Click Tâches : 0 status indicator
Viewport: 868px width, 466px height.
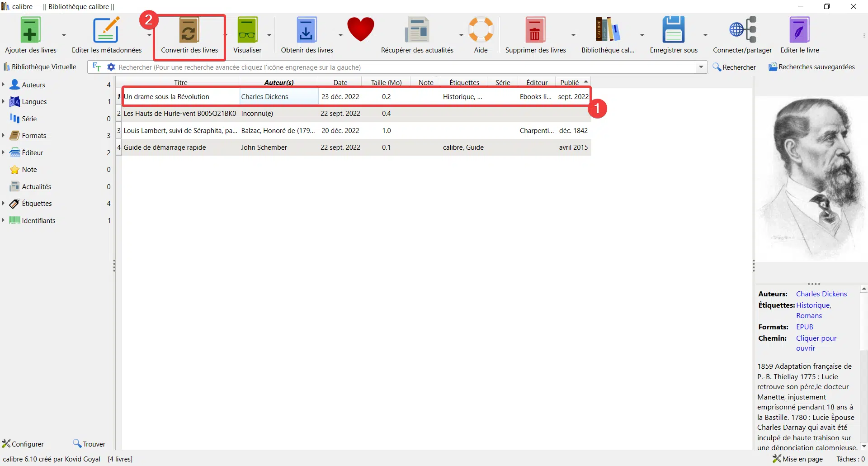pyautogui.click(x=850, y=459)
